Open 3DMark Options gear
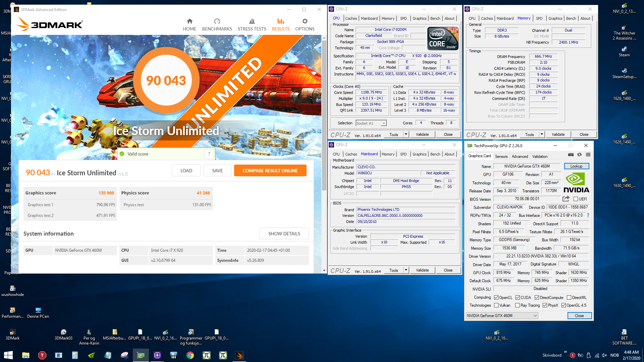Image resolution: width=644 pixels, height=362 pixels. tap(305, 25)
